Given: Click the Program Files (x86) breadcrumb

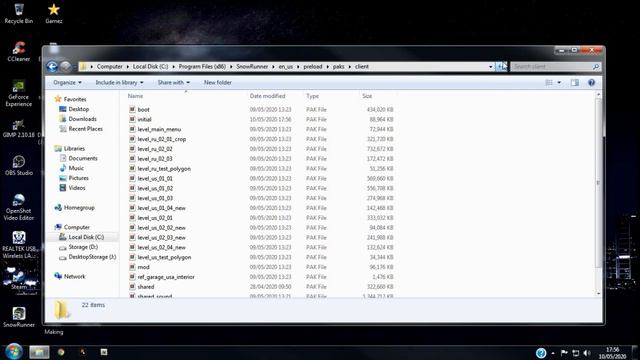Looking at the screenshot, I should [x=202, y=67].
